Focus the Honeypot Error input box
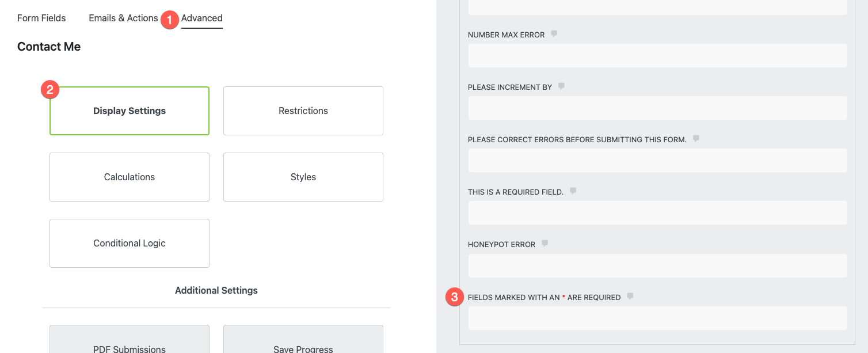The width and height of the screenshot is (868, 353). click(x=657, y=266)
